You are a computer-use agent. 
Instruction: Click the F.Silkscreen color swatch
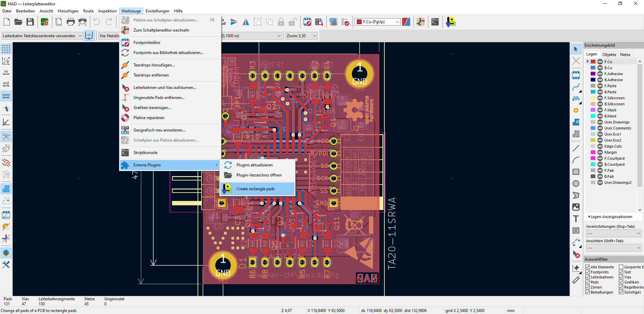(x=593, y=98)
